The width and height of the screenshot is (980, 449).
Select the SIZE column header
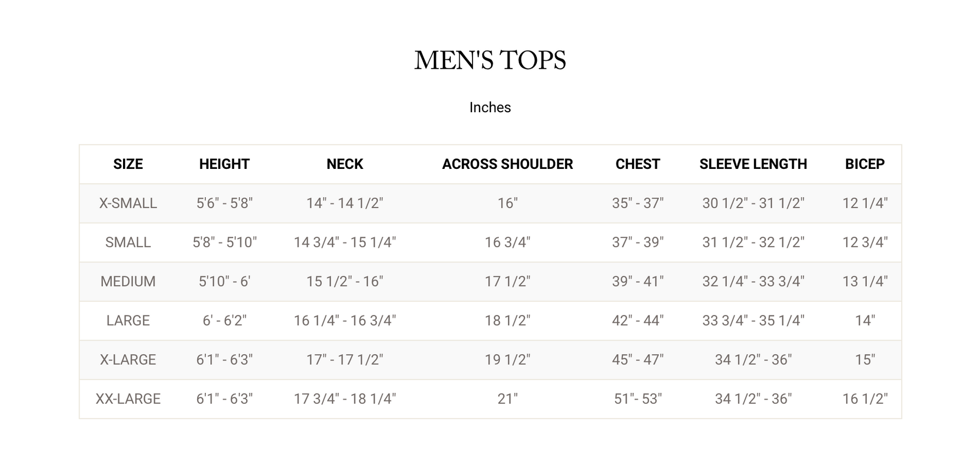tap(128, 164)
